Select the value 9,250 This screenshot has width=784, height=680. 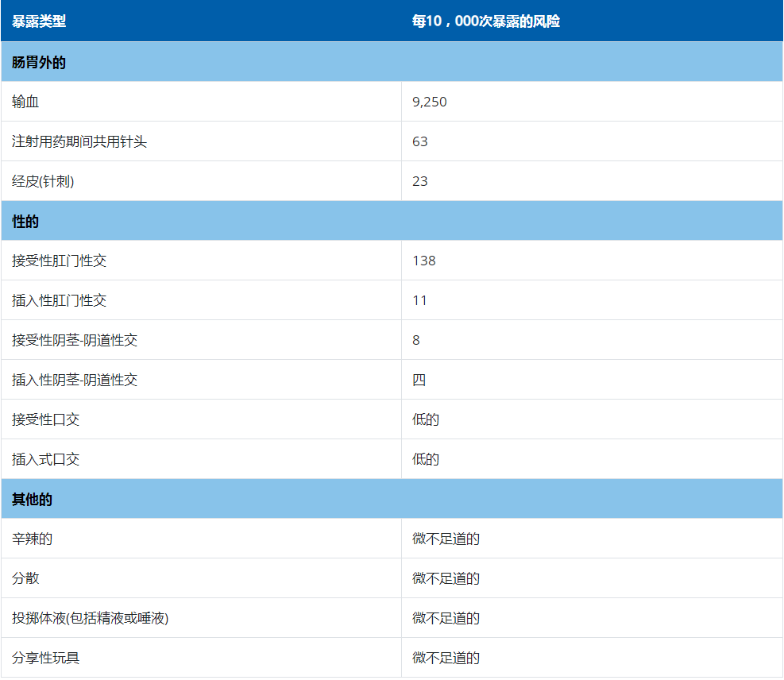point(430,102)
